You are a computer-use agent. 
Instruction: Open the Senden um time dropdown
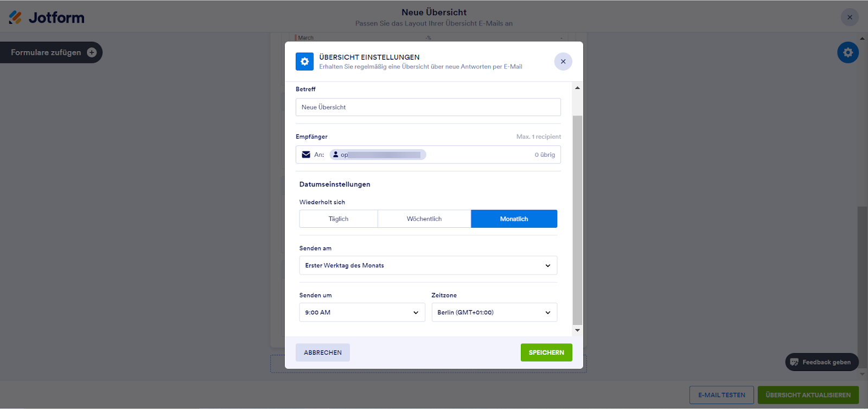pyautogui.click(x=362, y=312)
